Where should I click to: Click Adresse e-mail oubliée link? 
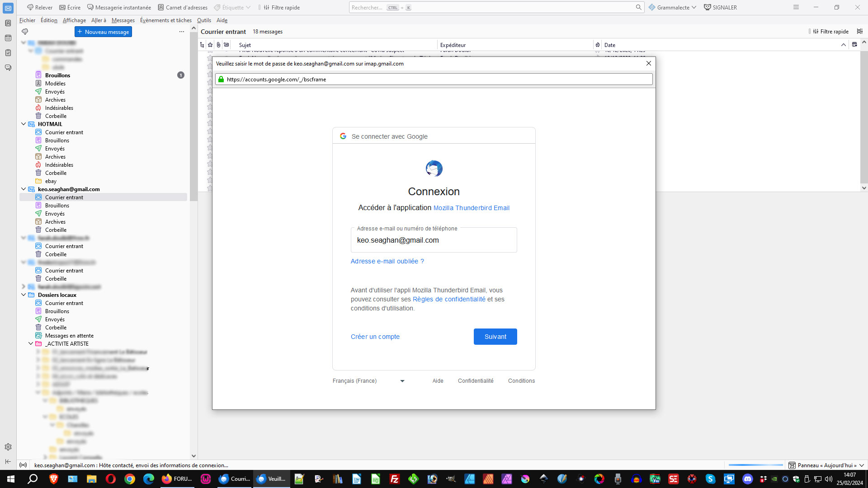(x=387, y=261)
